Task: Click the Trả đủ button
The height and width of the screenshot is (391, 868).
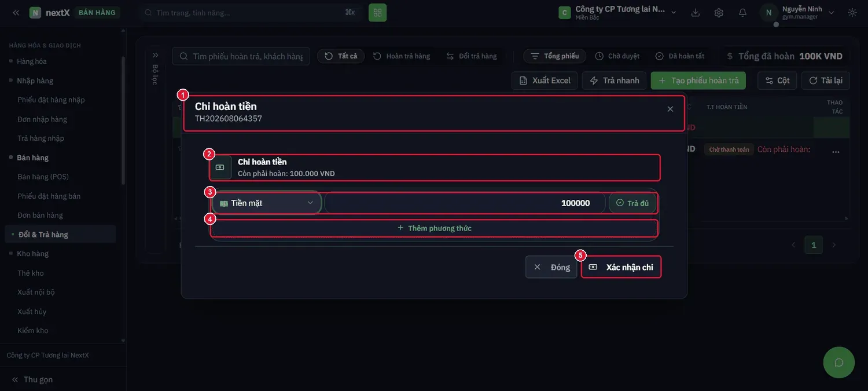Action: 632,203
